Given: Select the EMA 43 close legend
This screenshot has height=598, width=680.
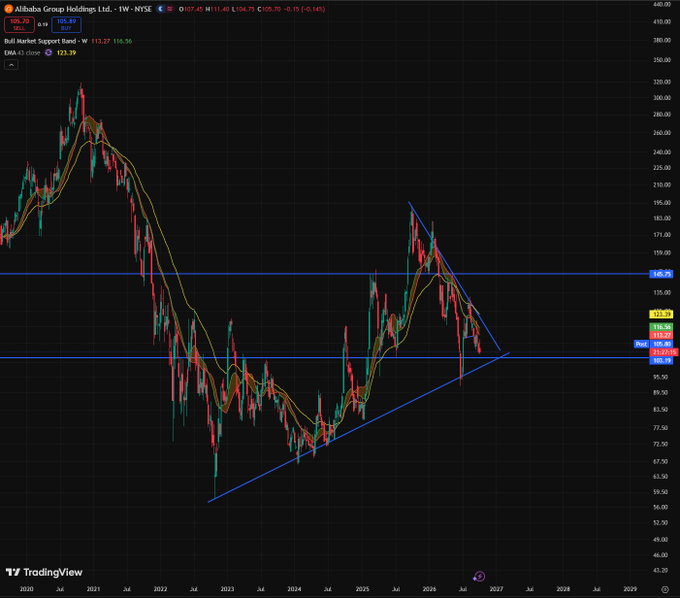Looking at the screenshot, I should (22, 52).
